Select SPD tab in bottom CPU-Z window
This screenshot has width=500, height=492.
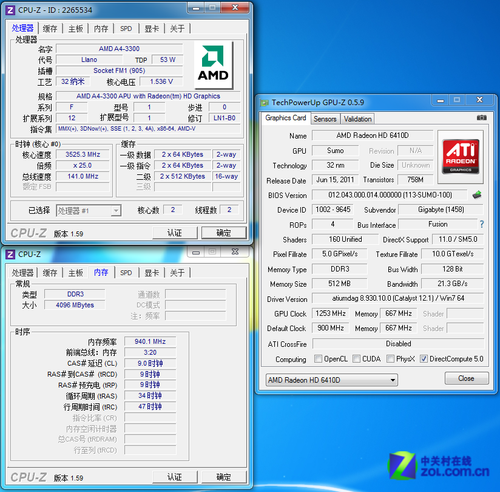[126, 273]
